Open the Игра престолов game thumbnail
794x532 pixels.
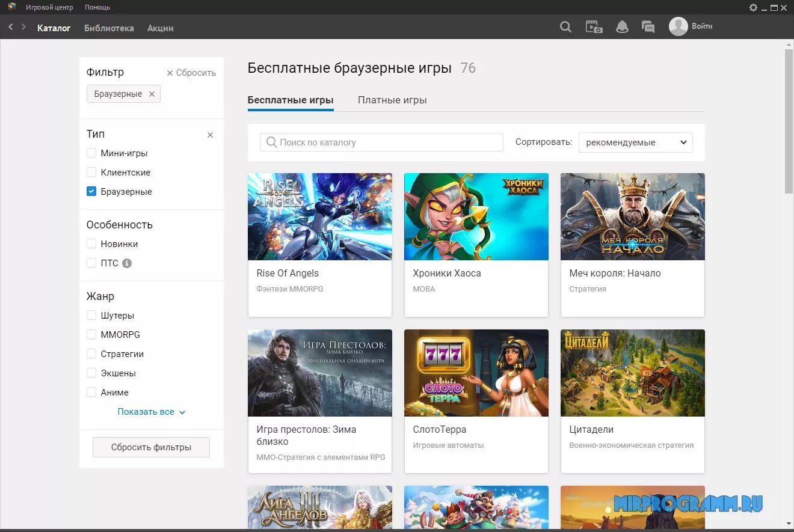[320, 373]
